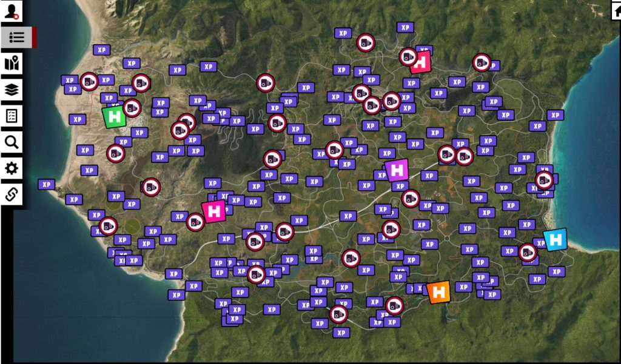Click the northernmost XP board marker
Image resolution: width=621 pixels, height=364 pixels.
pos(405,27)
